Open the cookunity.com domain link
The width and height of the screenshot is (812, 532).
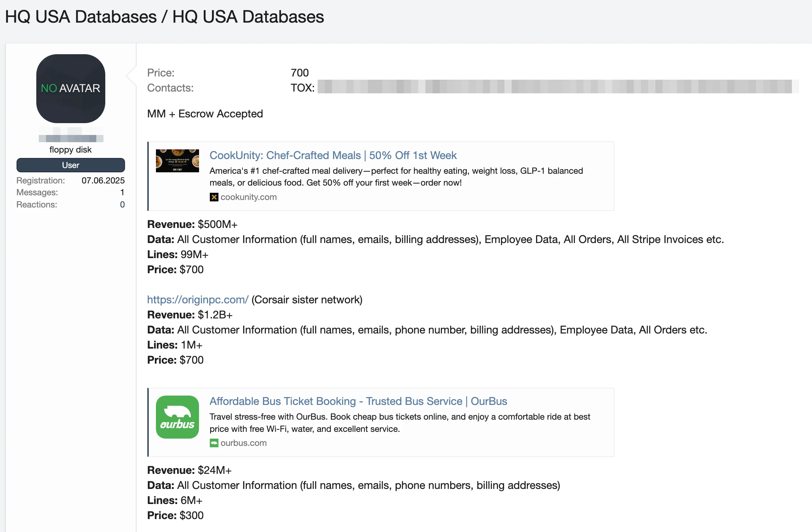coord(249,197)
